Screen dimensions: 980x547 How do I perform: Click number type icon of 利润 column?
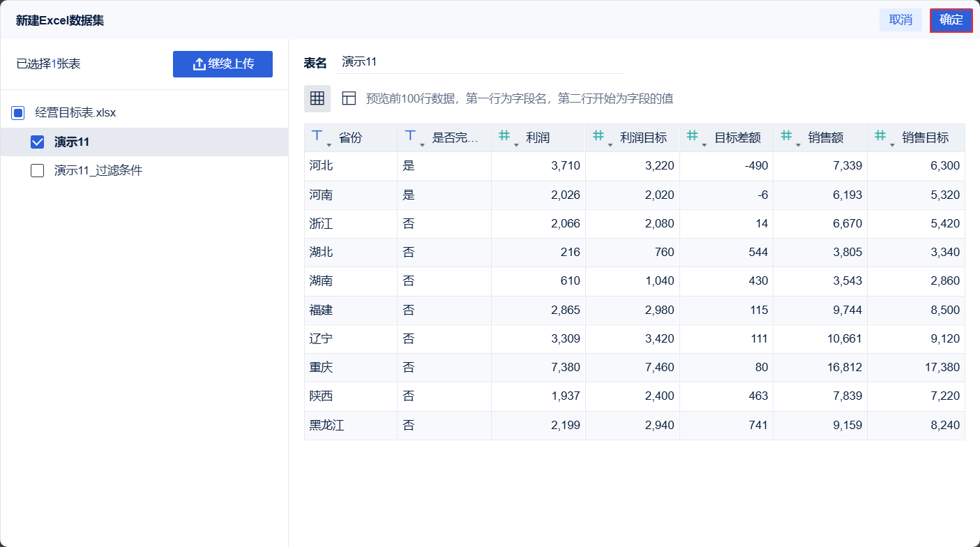click(x=504, y=136)
